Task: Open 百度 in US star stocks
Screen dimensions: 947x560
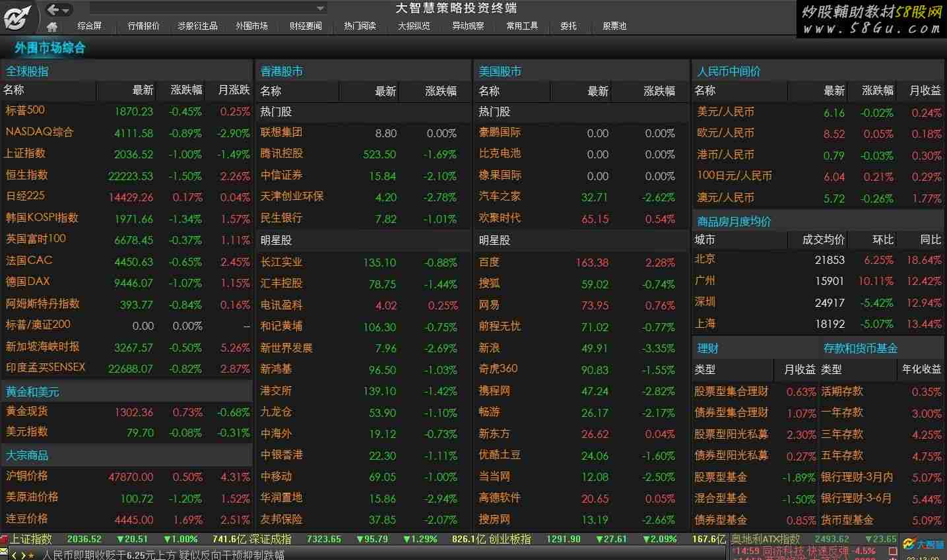Action: coord(581,262)
